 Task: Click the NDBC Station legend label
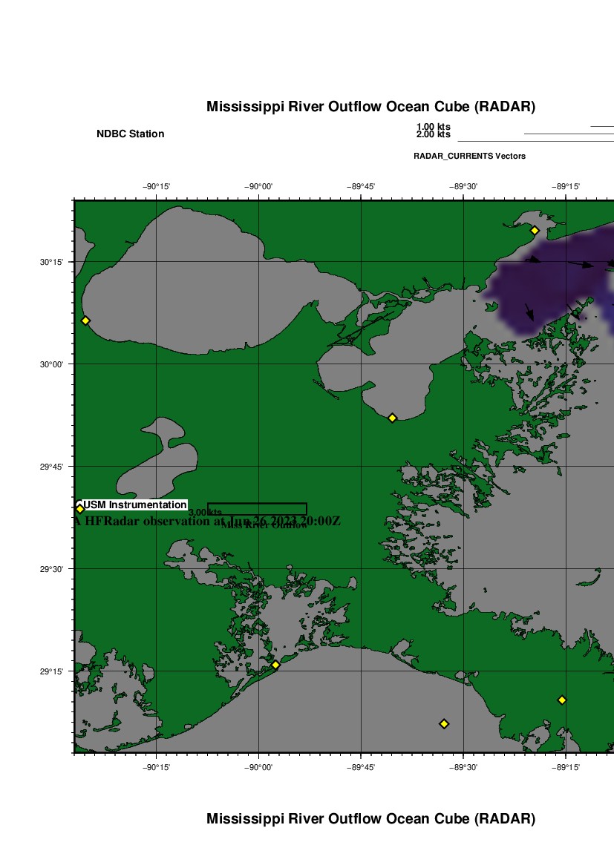pyautogui.click(x=131, y=134)
